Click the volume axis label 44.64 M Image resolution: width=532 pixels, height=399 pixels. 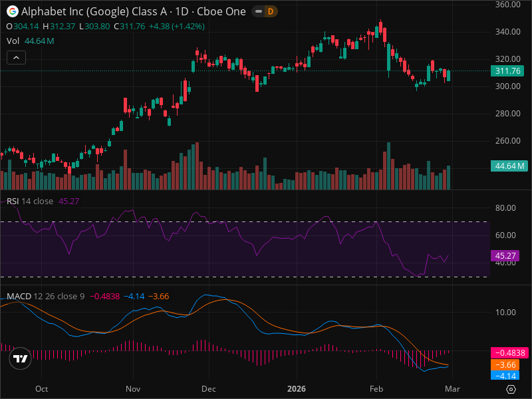[x=509, y=166]
